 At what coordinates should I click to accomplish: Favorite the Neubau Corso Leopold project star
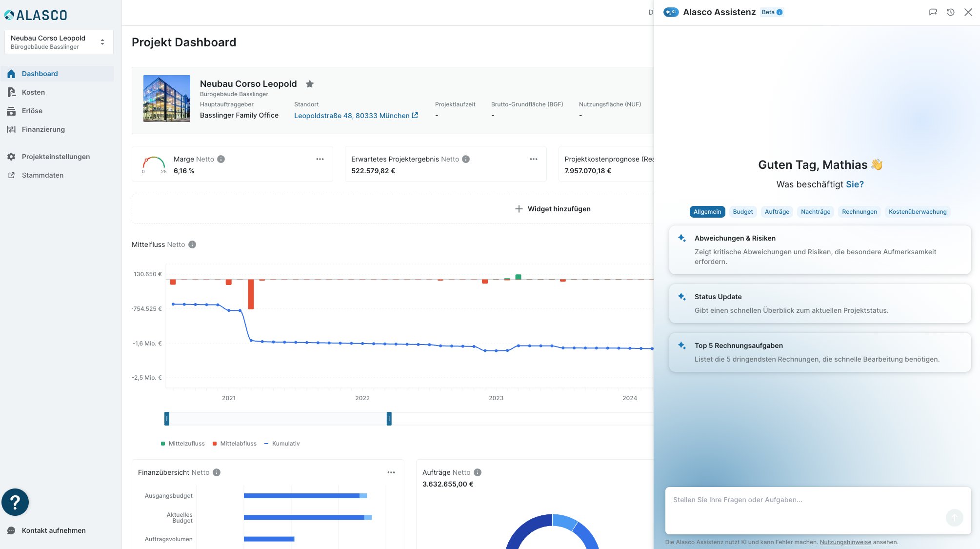tap(310, 84)
